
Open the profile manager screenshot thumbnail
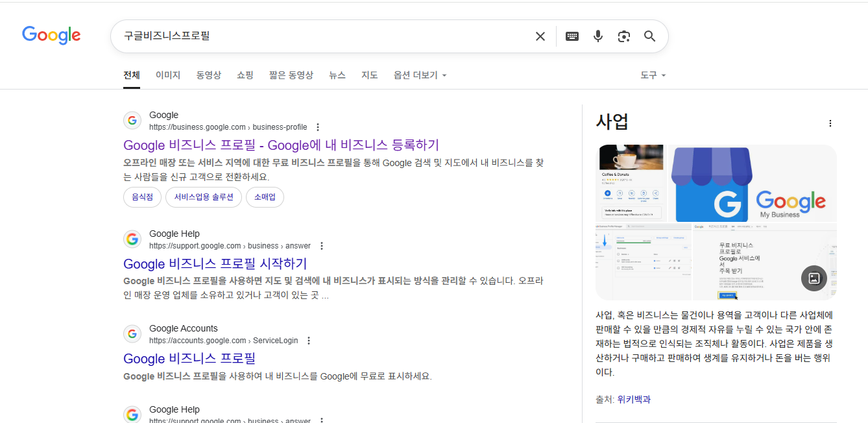(x=644, y=261)
